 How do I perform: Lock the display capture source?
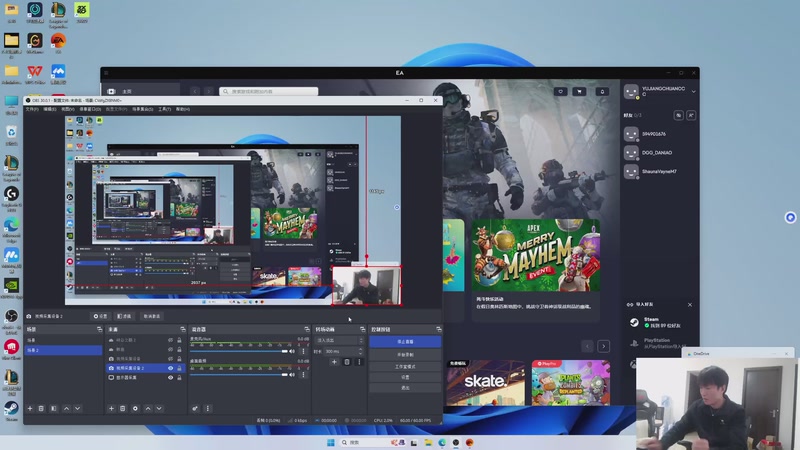179,378
